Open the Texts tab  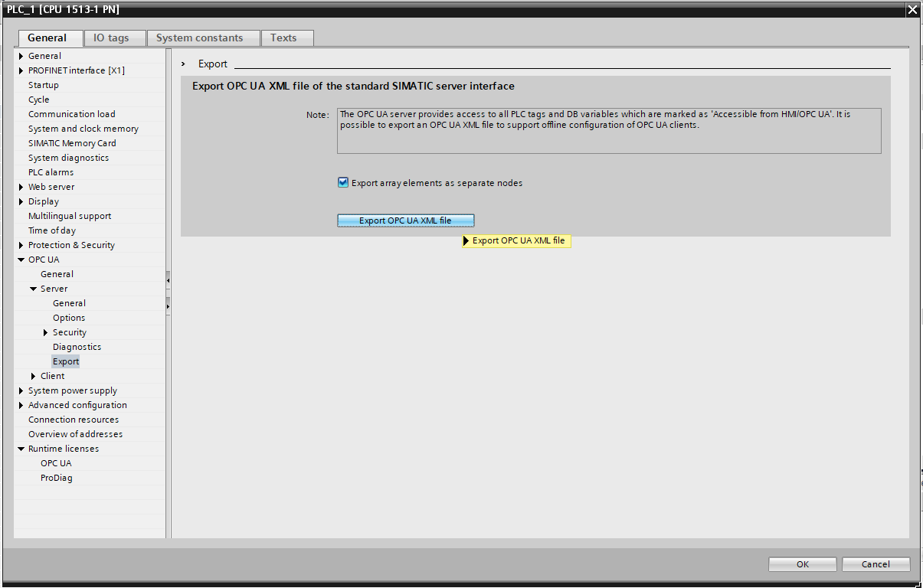click(283, 38)
